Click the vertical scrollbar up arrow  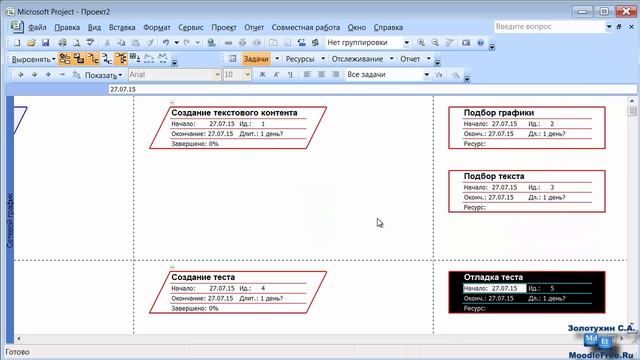pos(632,100)
